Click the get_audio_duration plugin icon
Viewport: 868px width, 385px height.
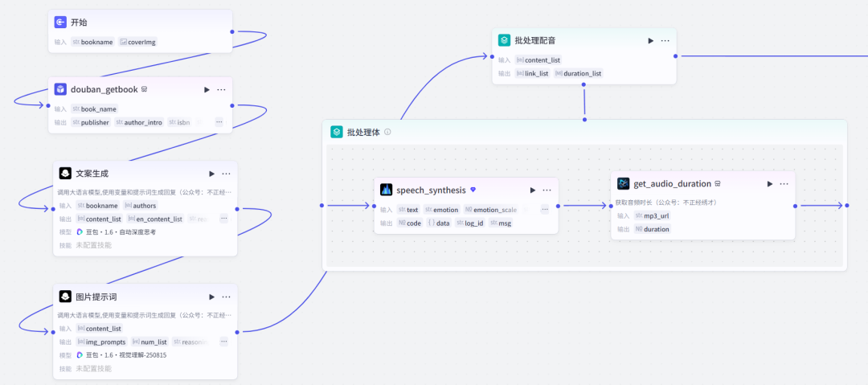(623, 184)
